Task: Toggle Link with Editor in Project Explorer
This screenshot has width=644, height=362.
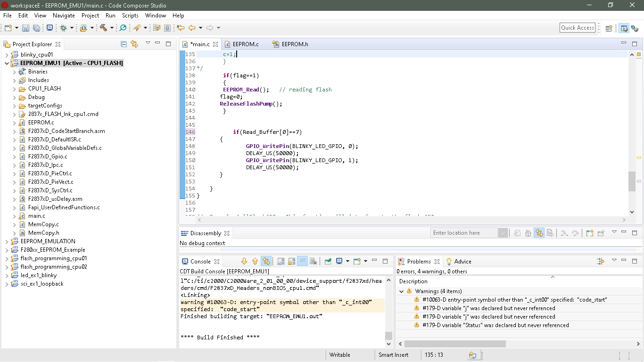Action: tap(134, 44)
